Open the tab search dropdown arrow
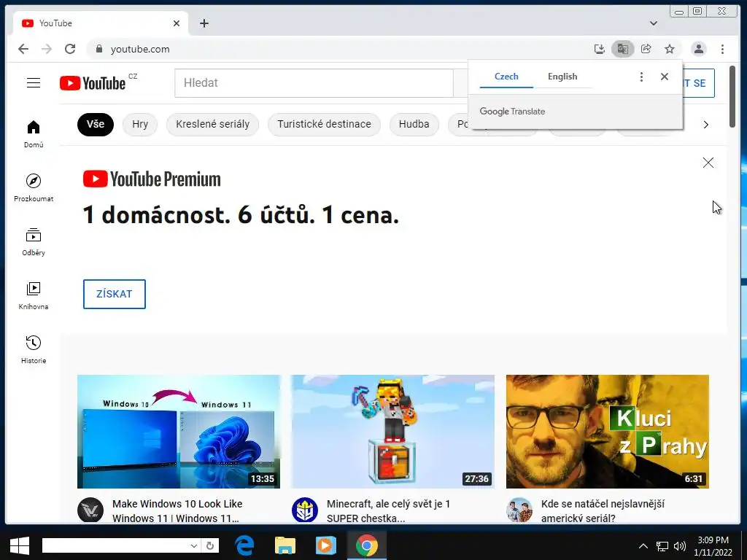The width and height of the screenshot is (747, 560). click(x=654, y=23)
